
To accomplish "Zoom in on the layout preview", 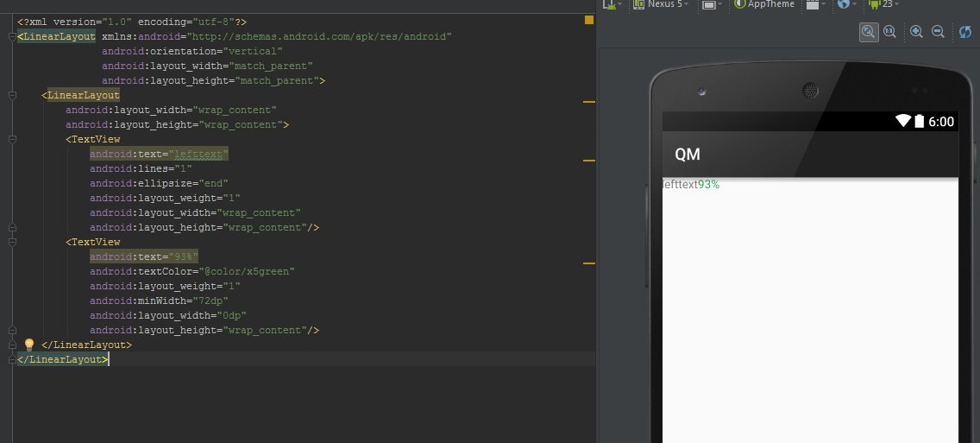I will point(916,32).
